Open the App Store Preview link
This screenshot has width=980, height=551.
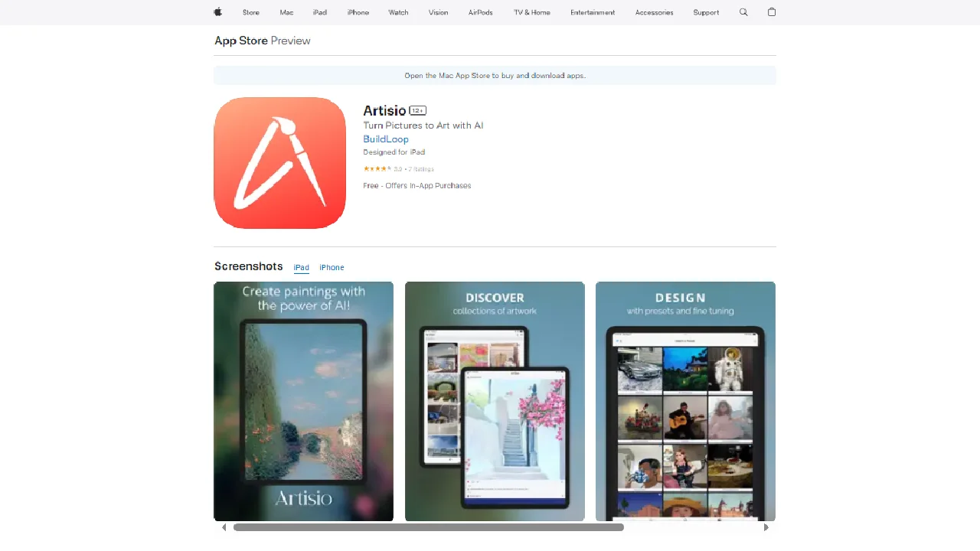pos(240,41)
